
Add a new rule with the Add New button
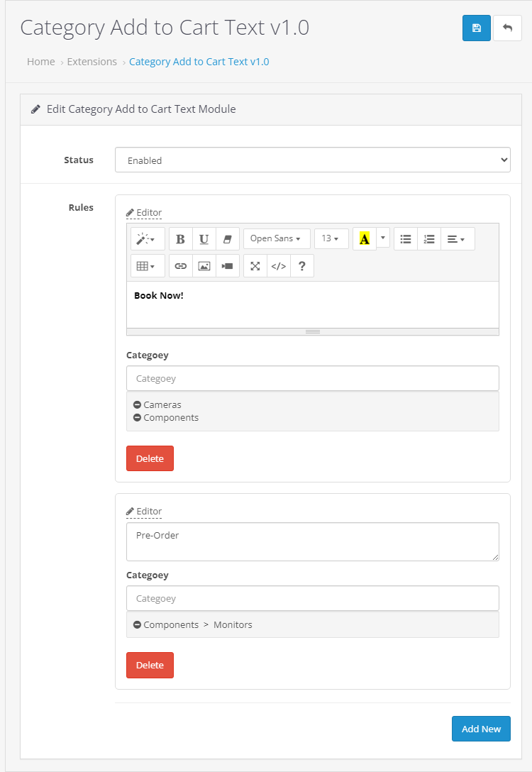click(x=481, y=729)
